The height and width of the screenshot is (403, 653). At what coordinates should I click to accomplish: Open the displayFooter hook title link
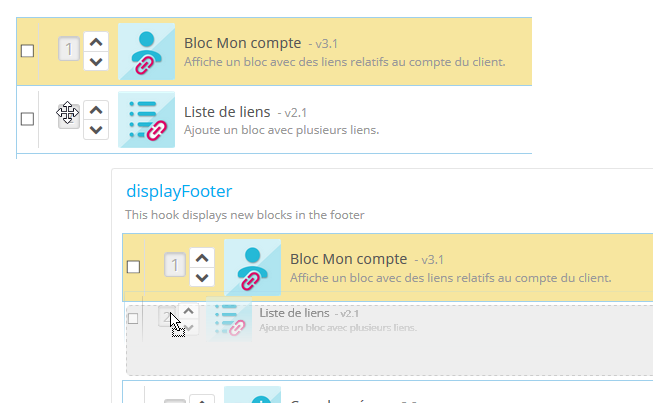pos(179,191)
